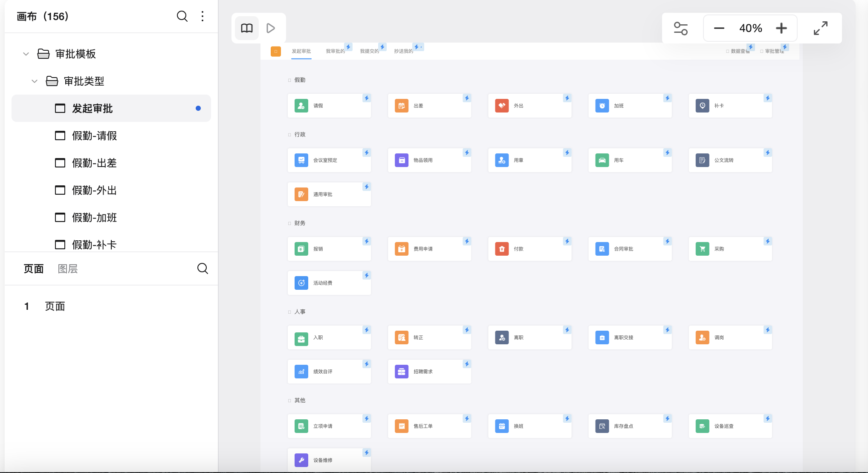The width and height of the screenshot is (868, 473).
Task: Decrease zoom with the minus button
Action: pos(719,29)
